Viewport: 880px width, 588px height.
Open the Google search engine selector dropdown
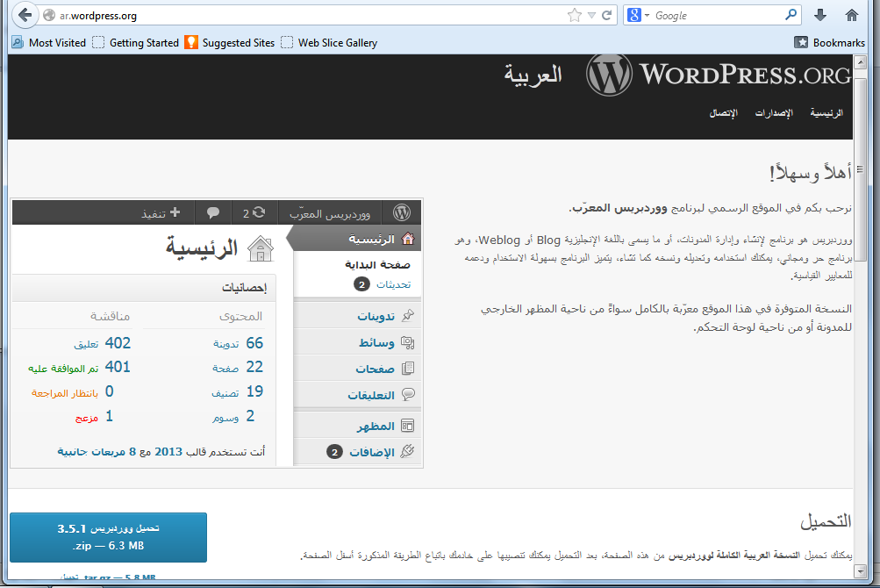pos(638,15)
